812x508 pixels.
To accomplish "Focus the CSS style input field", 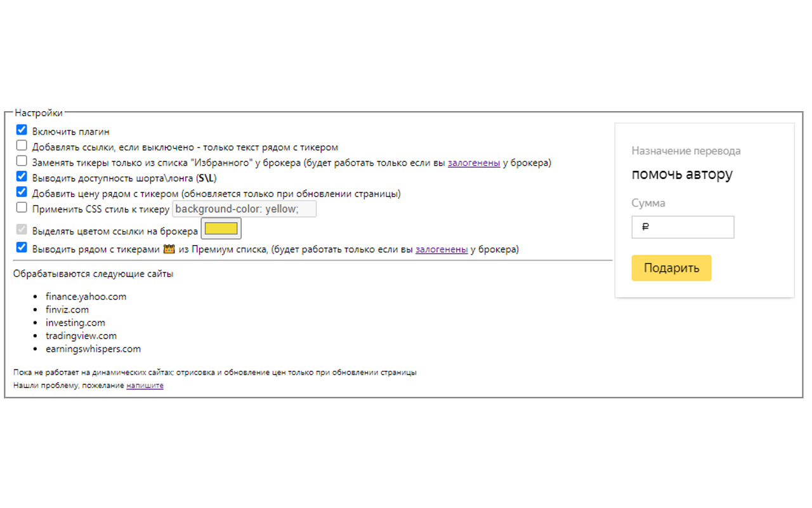I will click(x=244, y=208).
